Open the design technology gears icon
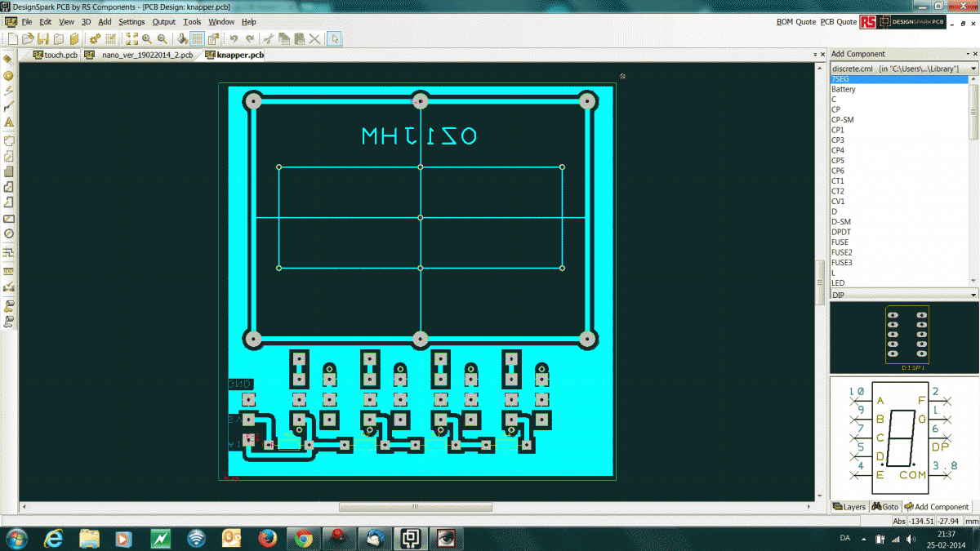The width and height of the screenshot is (980, 551). click(x=95, y=38)
